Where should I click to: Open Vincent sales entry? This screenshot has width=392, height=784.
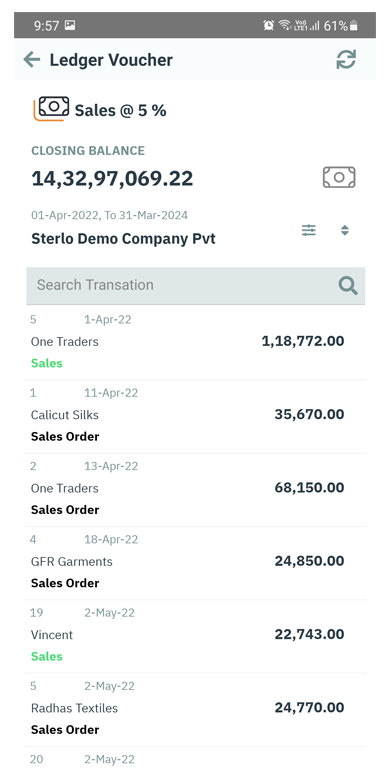click(196, 636)
